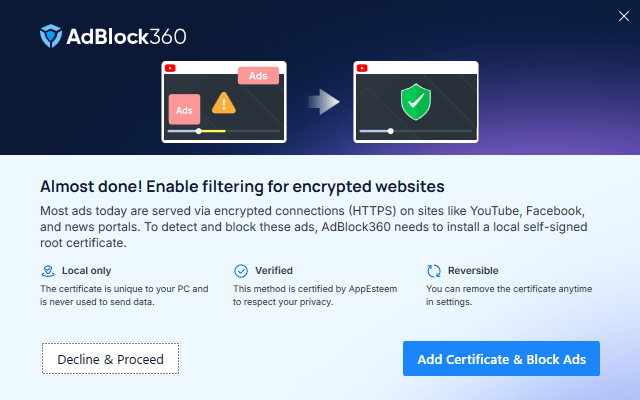Click the small square Ads box in the illustration

(x=184, y=109)
